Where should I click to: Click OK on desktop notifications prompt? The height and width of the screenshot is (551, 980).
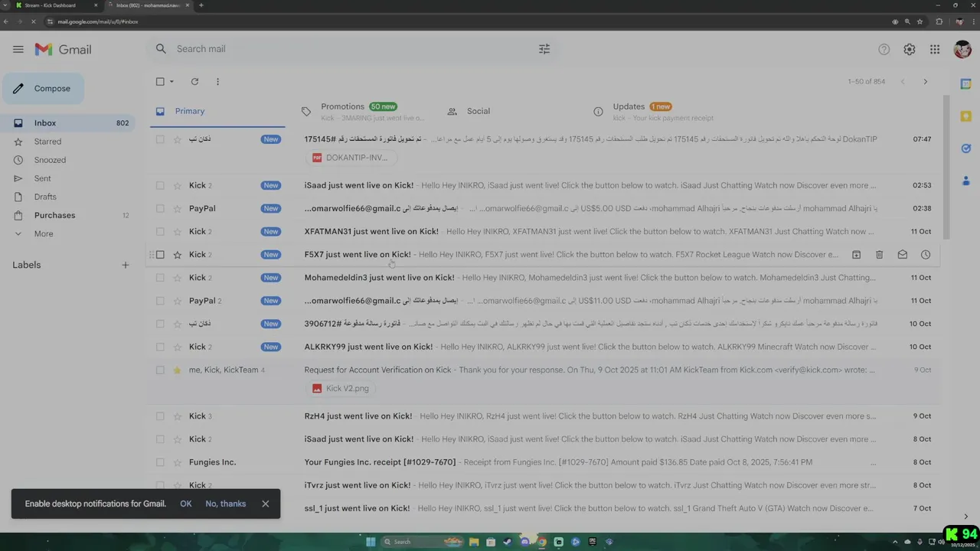coord(186,504)
